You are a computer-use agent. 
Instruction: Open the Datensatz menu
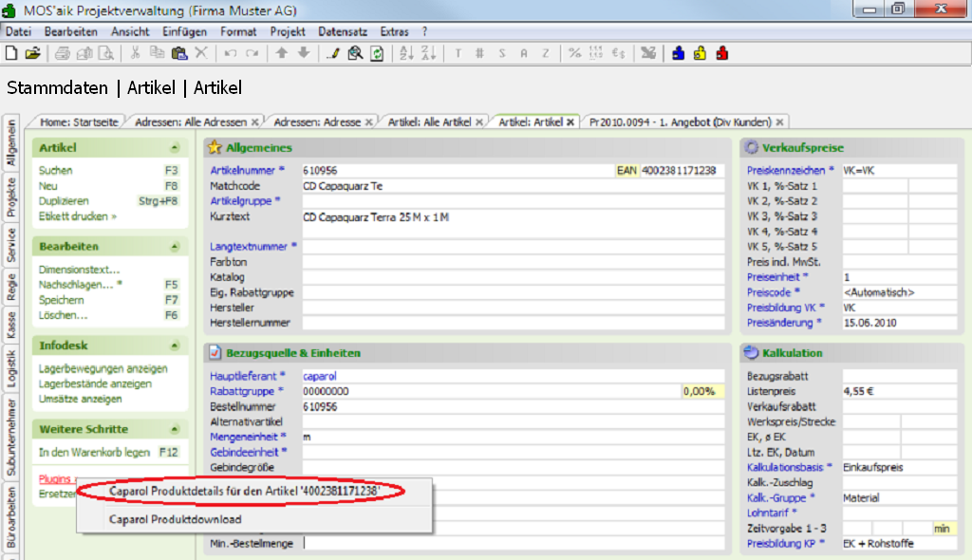342,31
